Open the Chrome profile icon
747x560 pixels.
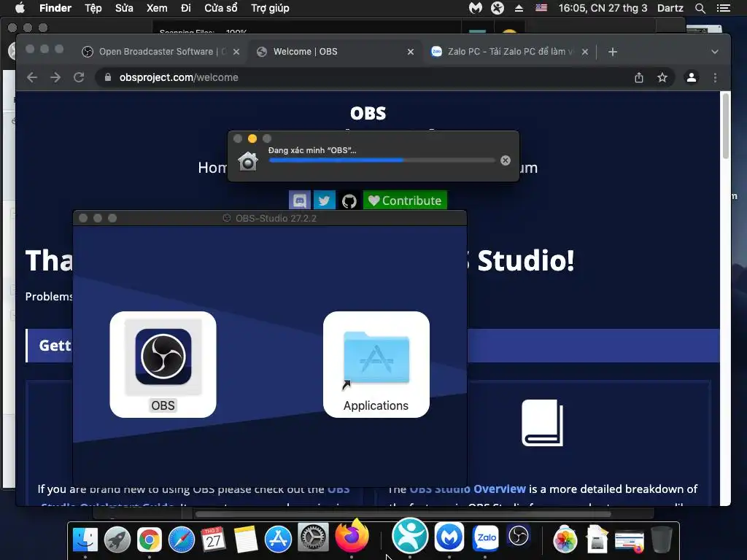pos(692,77)
